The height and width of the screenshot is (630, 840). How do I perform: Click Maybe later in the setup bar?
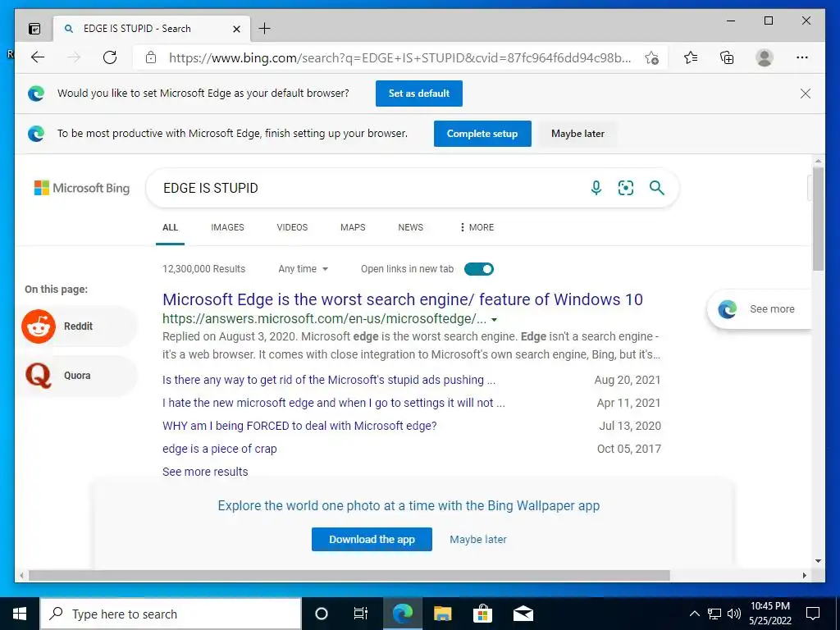click(x=577, y=134)
